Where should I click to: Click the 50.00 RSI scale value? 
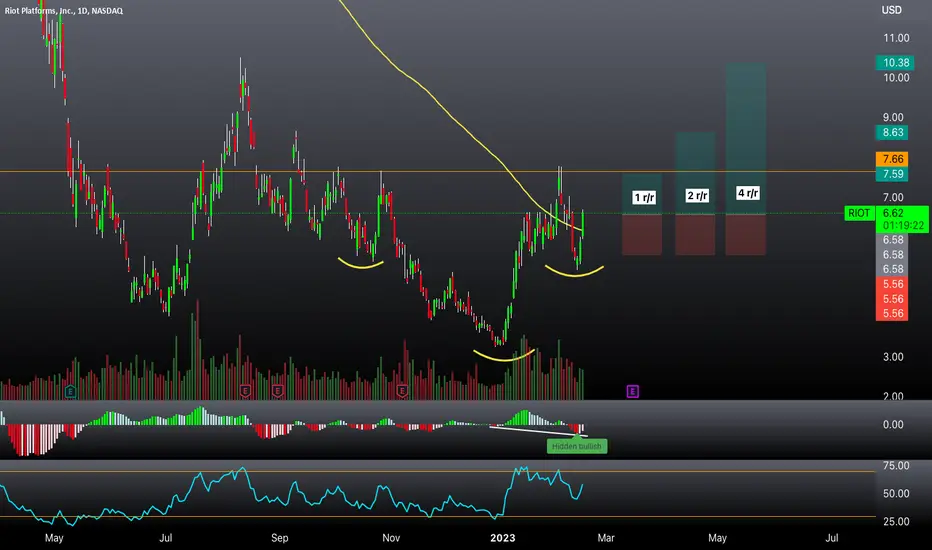click(x=896, y=494)
